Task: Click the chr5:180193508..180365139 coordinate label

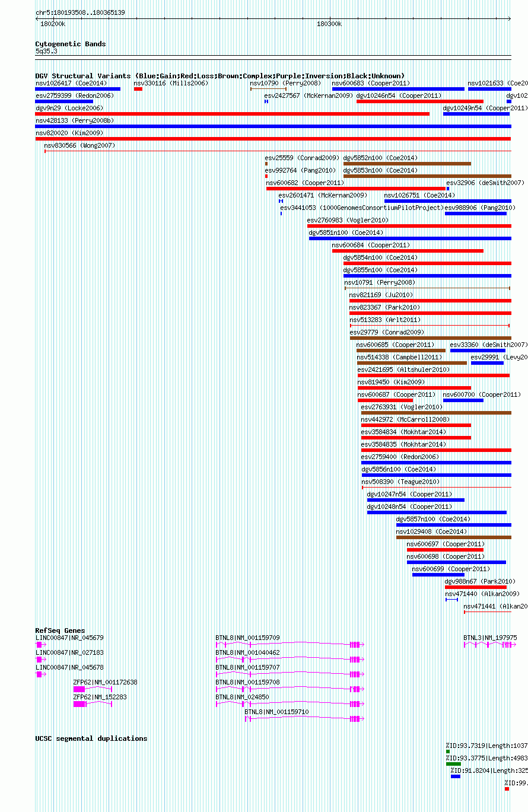Action: click(x=80, y=12)
